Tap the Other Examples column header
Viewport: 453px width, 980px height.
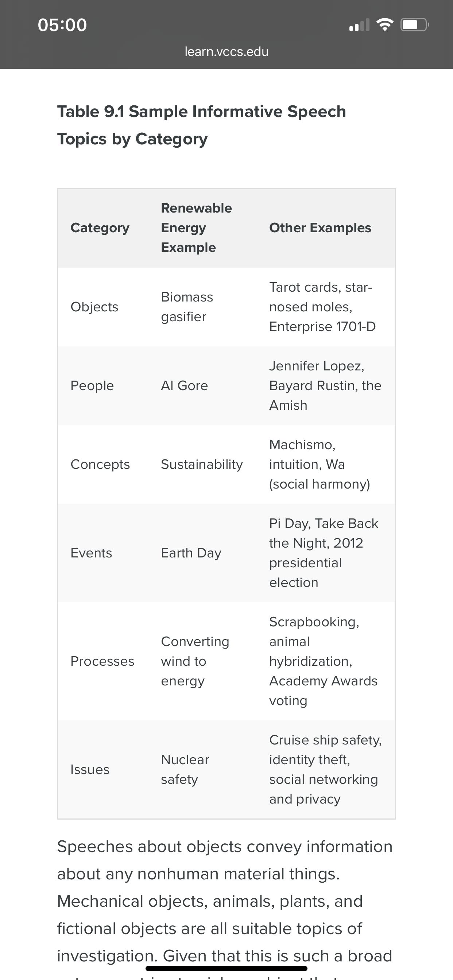click(320, 227)
